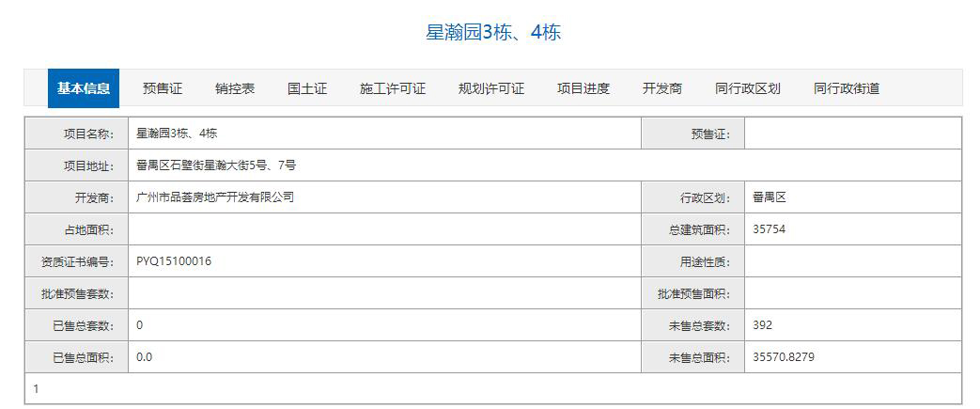Switch to the 同行政区划 tab
Viewport: 980px width, 409px height.
pos(748,88)
